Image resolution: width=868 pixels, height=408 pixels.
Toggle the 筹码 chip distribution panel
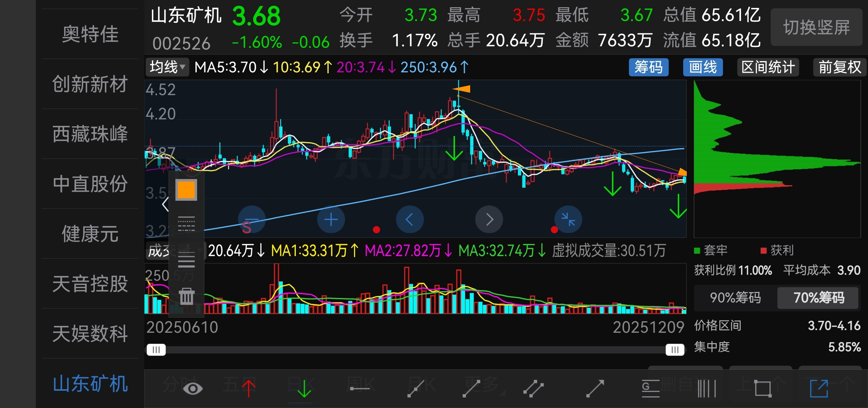pyautogui.click(x=648, y=67)
